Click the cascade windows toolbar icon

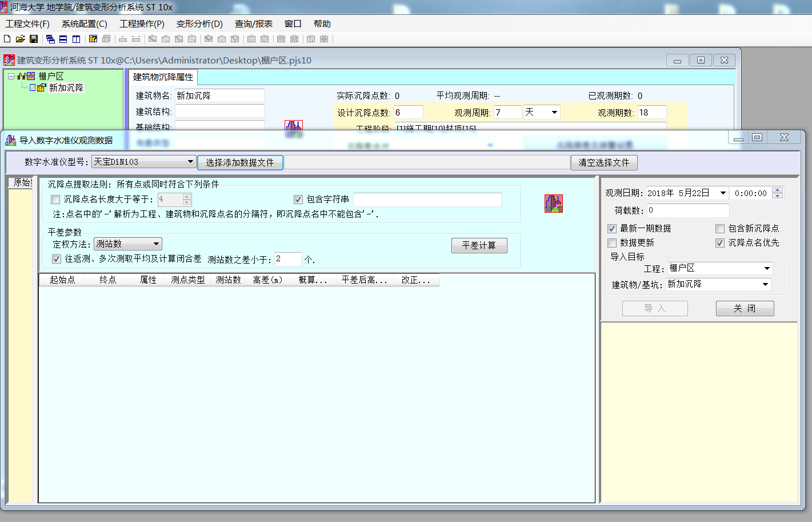[x=50, y=39]
